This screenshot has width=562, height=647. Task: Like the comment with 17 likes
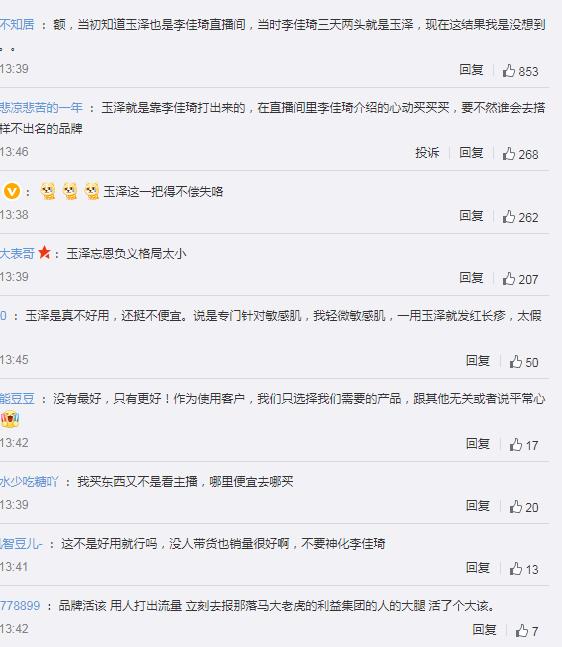(523, 445)
